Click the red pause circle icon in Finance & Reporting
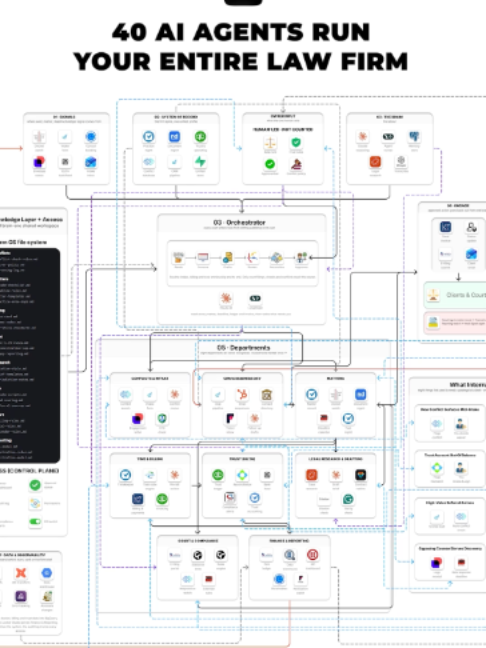This screenshot has width=486, height=648. pos(312,555)
